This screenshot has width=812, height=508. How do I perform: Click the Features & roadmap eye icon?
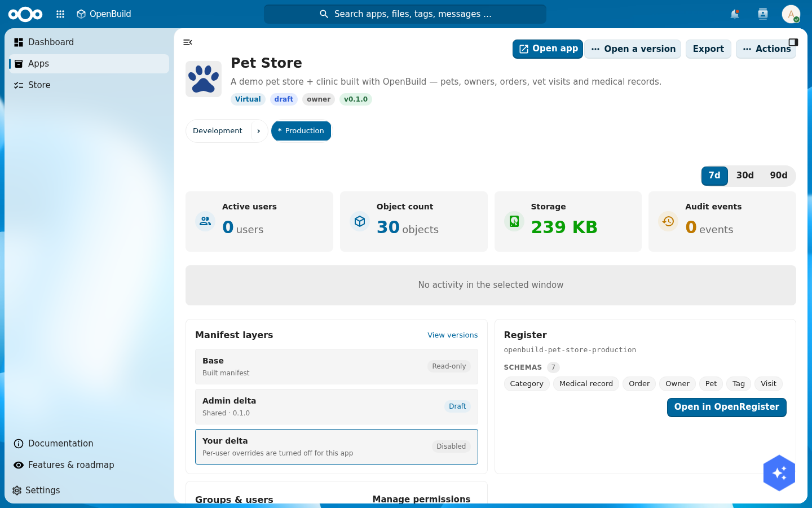coord(19,465)
